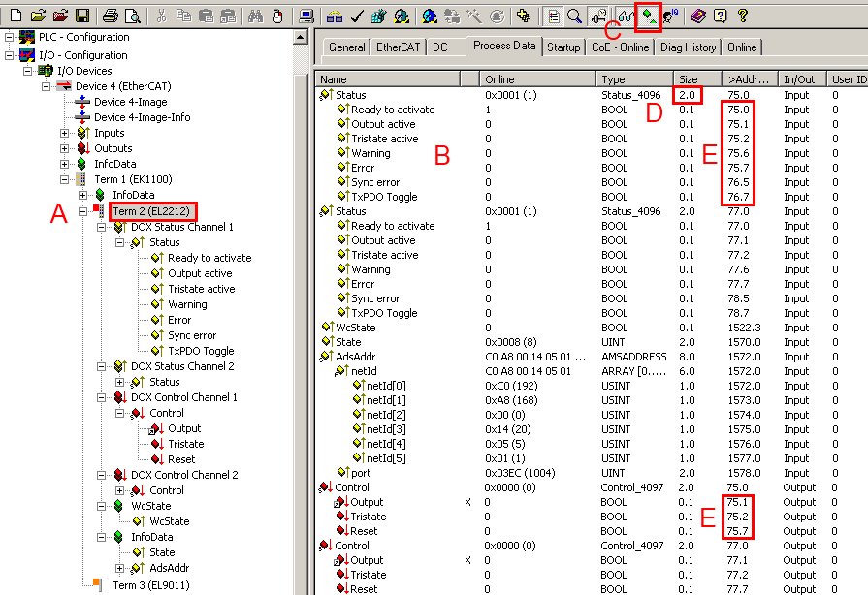The image size is (868, 595).
Task: Expand the Outputs node under Device 4
Action: click(65, 148)
